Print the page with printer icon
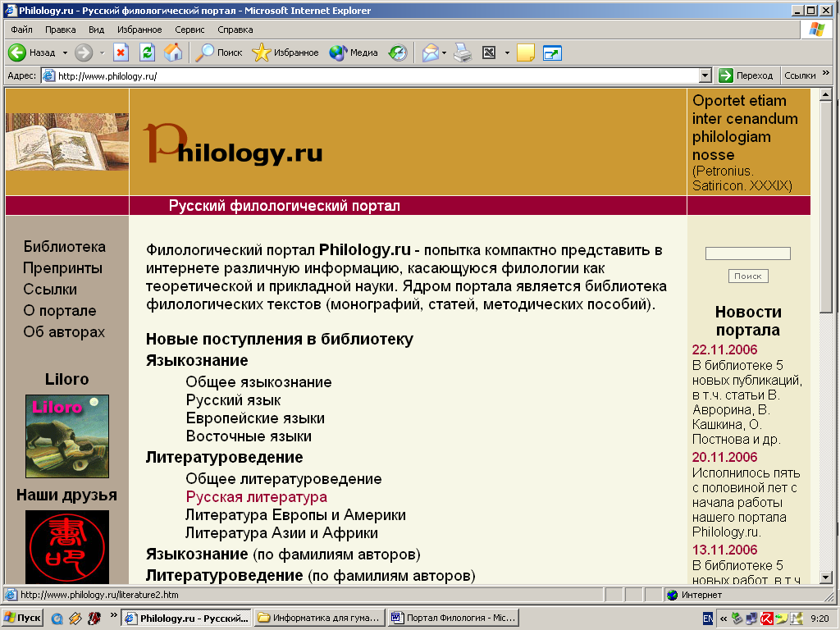The width and height of the screenshot is (840, 630). point(463,52)
